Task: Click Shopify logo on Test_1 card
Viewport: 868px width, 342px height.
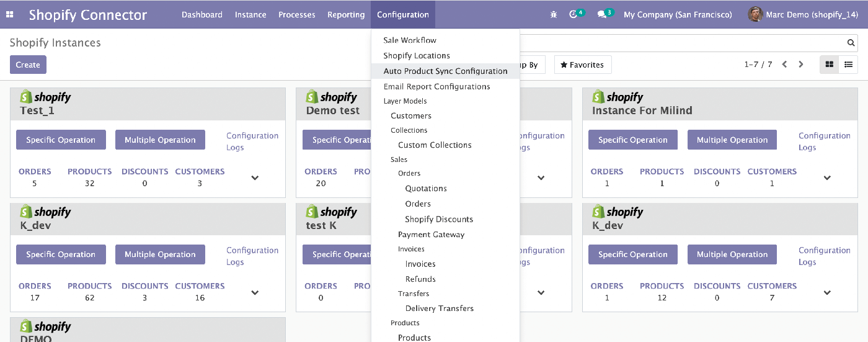Action: coord(45,96)
